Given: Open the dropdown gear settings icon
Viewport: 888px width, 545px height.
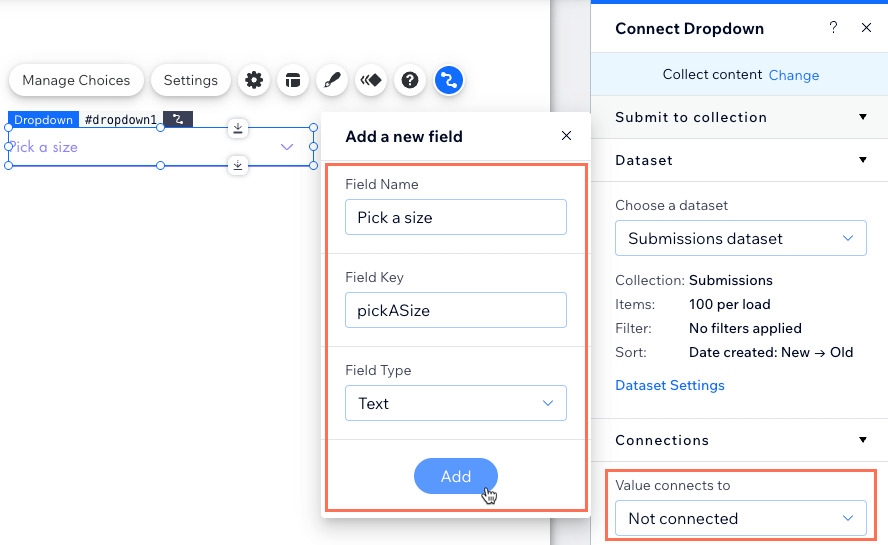Looking at the screenshot, I should coord(254,80).
